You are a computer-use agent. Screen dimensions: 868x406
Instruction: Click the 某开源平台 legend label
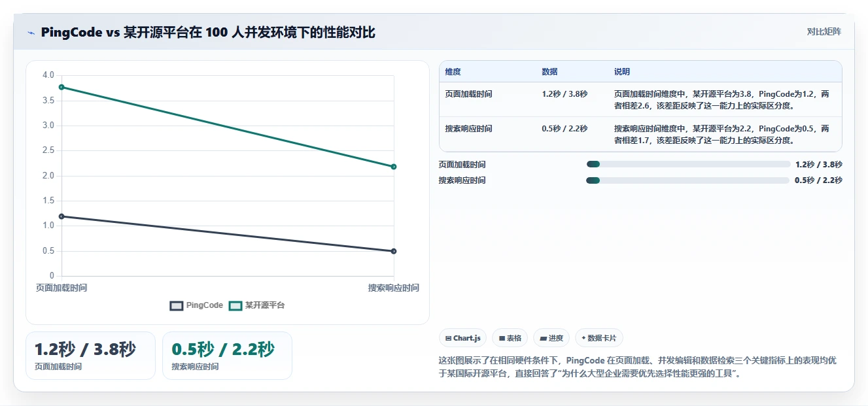265,305
